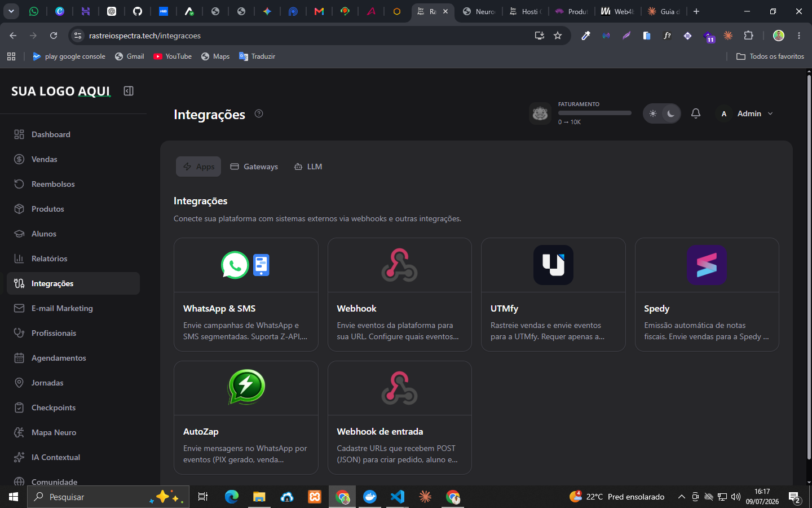Click the WhatsApp logo thumbnail
The width and height of the screenshot is (812, 508).
pos(235,265)
